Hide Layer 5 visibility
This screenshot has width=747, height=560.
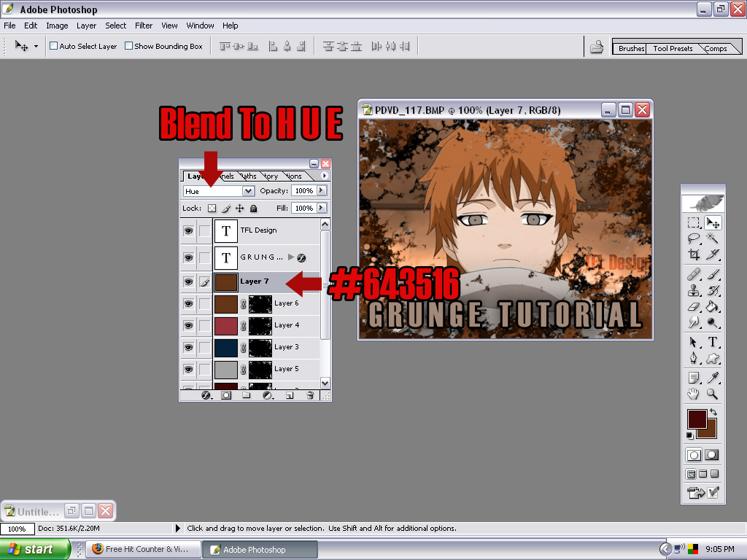click(x=189, y=370)
